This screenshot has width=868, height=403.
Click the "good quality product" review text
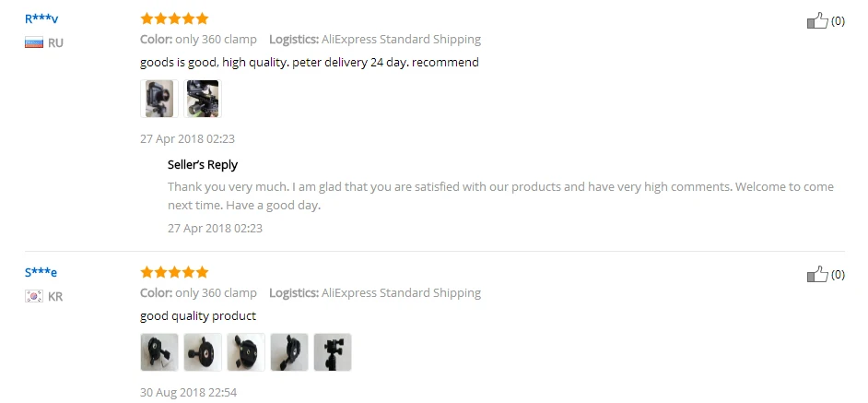[198, 316]
